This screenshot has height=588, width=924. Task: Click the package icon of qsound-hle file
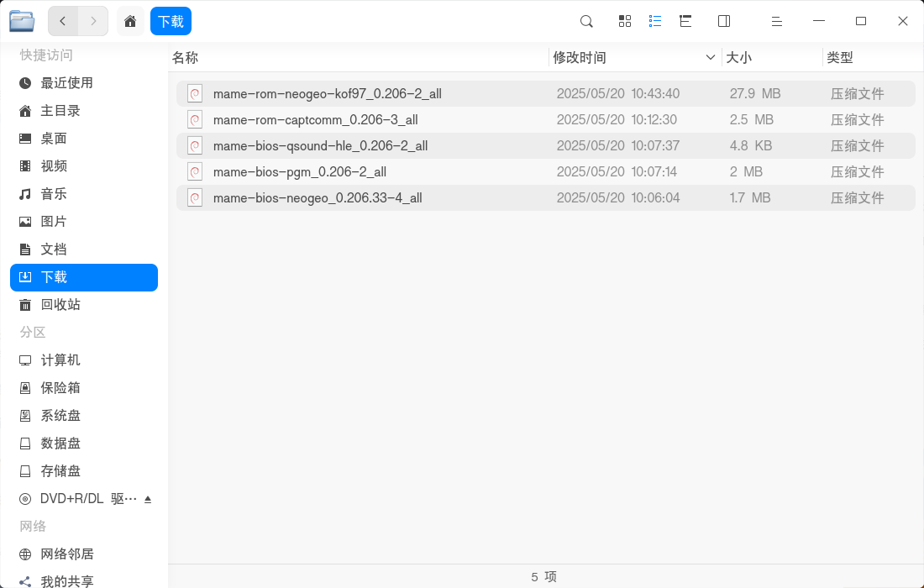coord(195,145)
